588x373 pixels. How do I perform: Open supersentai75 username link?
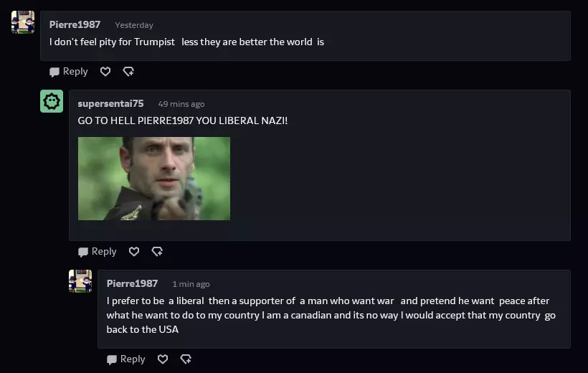[x=110, y=103]
